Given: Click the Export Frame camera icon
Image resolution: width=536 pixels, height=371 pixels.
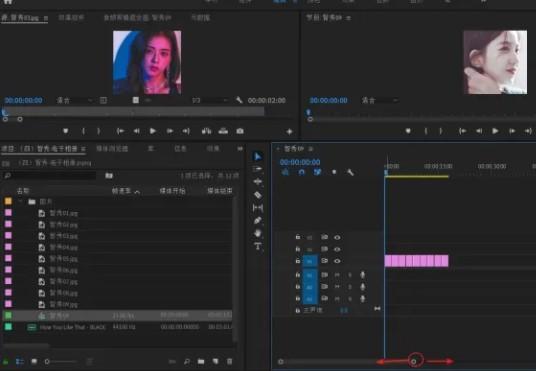Looking at the screenshot, I should pos(240,131).
